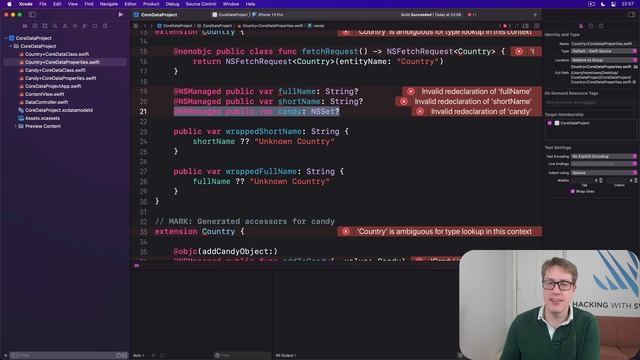Open the Symbol navigator icon
This screenshot has width=640, height=360.
click(x=45, y=26)
